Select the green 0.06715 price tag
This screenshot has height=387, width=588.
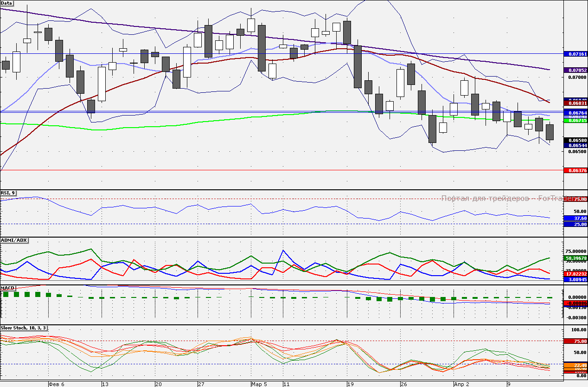pyautogui.click(x=575, y=121)
